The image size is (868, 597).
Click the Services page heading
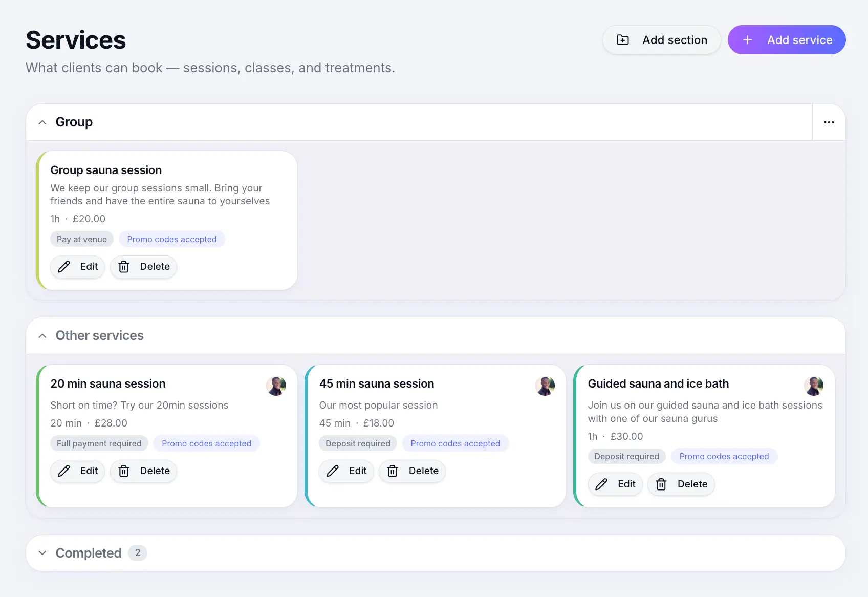pos(76,40)
